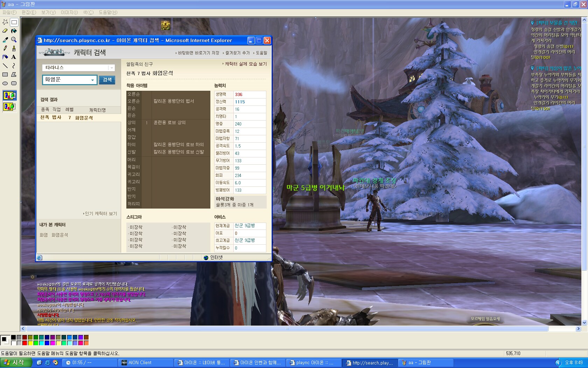Click the blue 검색 search button
588x368 pixels.
(x=107, y=80)
